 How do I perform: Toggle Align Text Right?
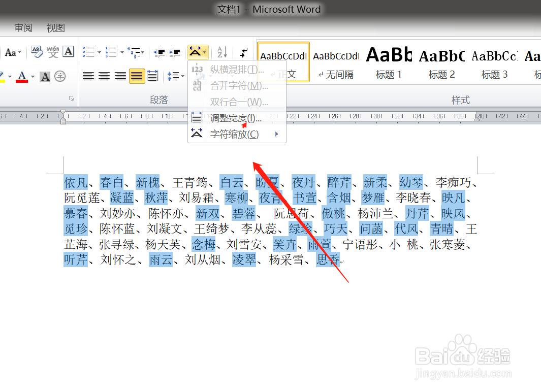[x=120, y=76]
